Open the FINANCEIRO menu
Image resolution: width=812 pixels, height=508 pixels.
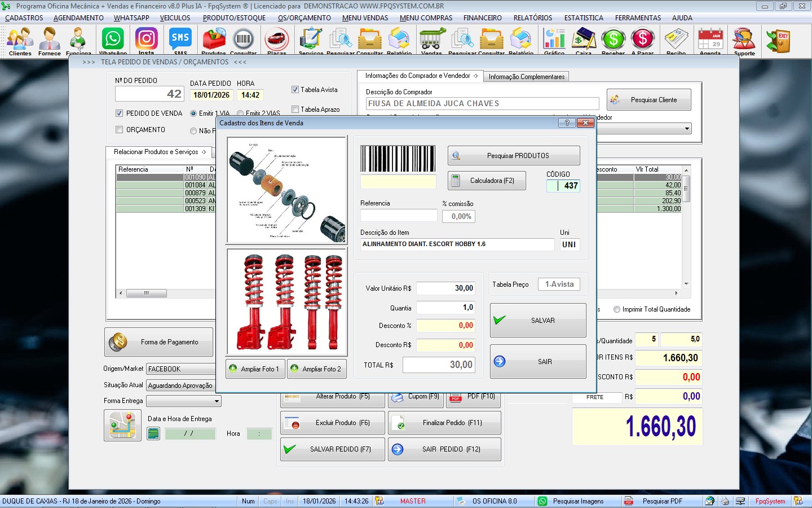(482, 18)
